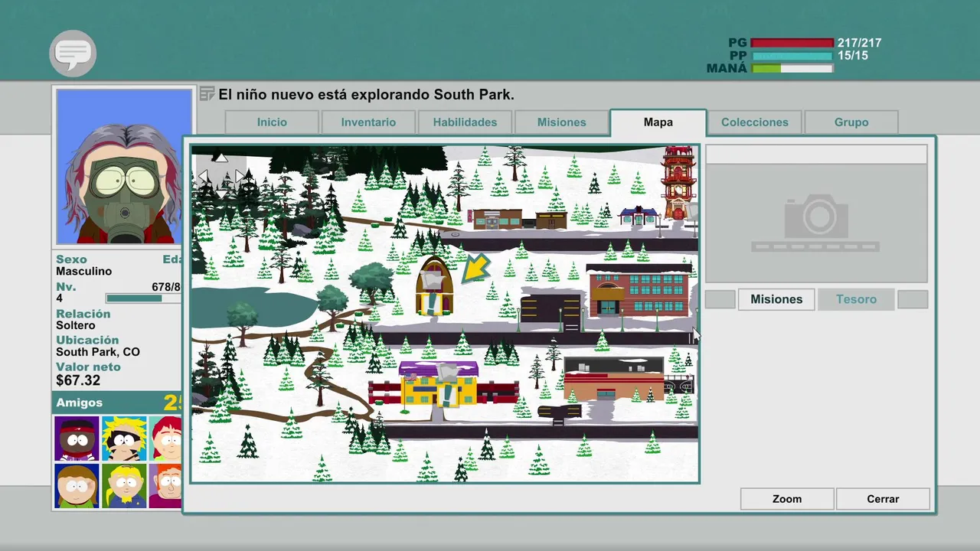The height and width of the screenshot is (551, 980).
Task: Select the red pagoda tower on the map
Action: 678,183
